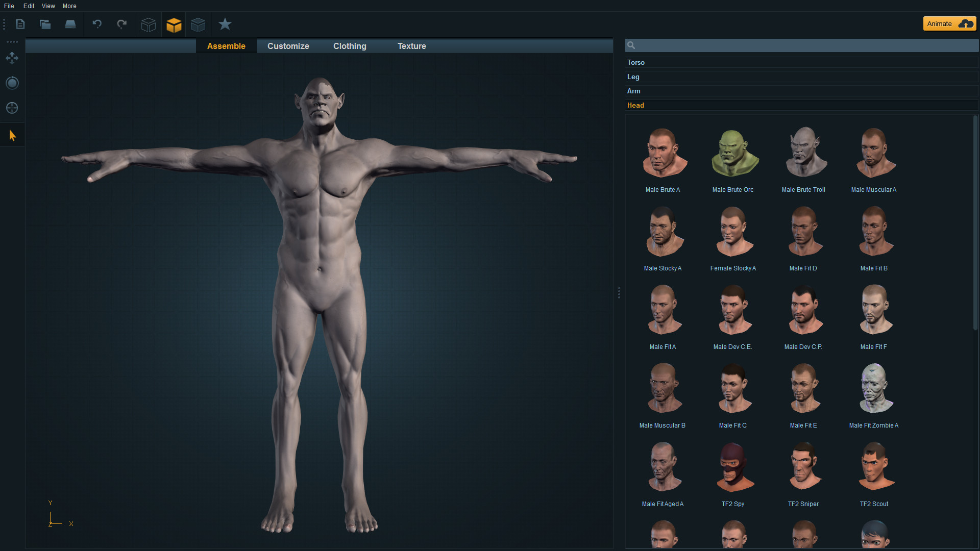Open an existing project
This screenshot has height=551, width=980.
click(45, 24)
